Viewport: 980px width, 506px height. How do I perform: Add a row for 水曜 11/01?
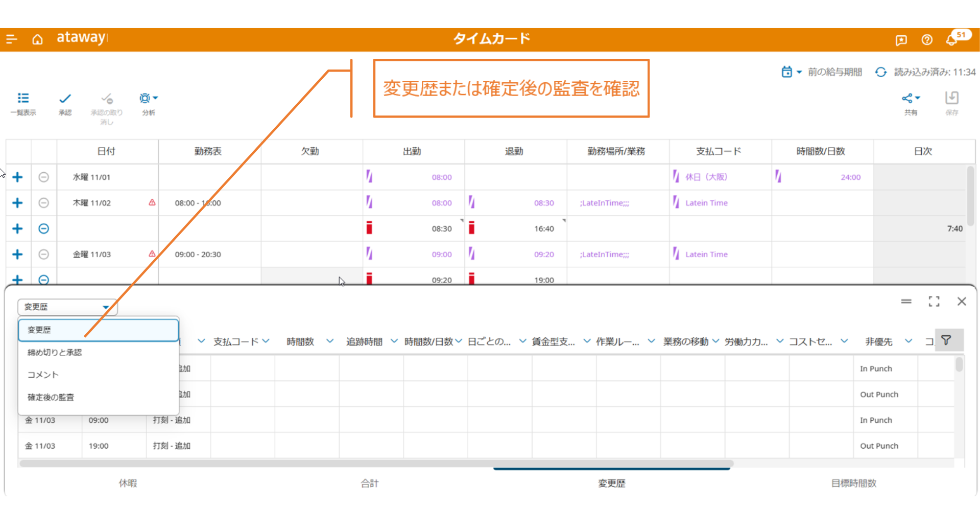coord(17,177)
